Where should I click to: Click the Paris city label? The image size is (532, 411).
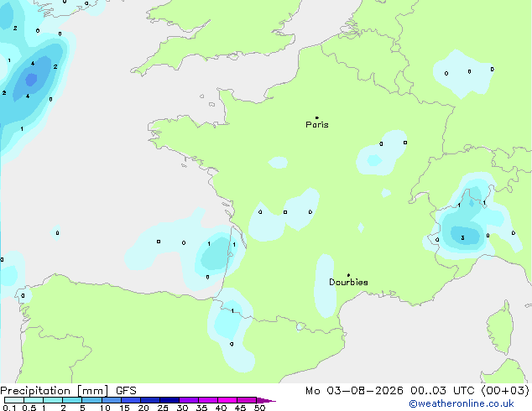tap(317, 124)
